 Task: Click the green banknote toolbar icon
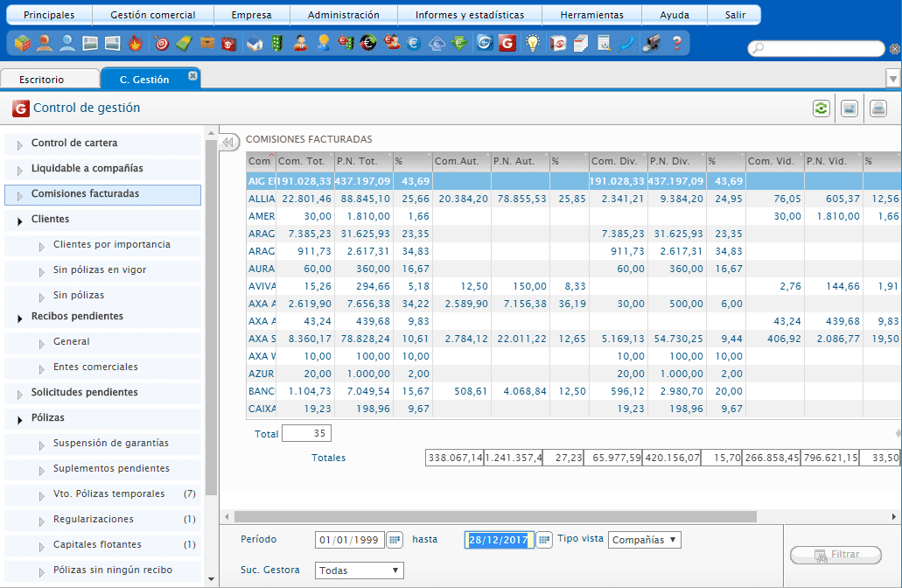pos(184,43)
